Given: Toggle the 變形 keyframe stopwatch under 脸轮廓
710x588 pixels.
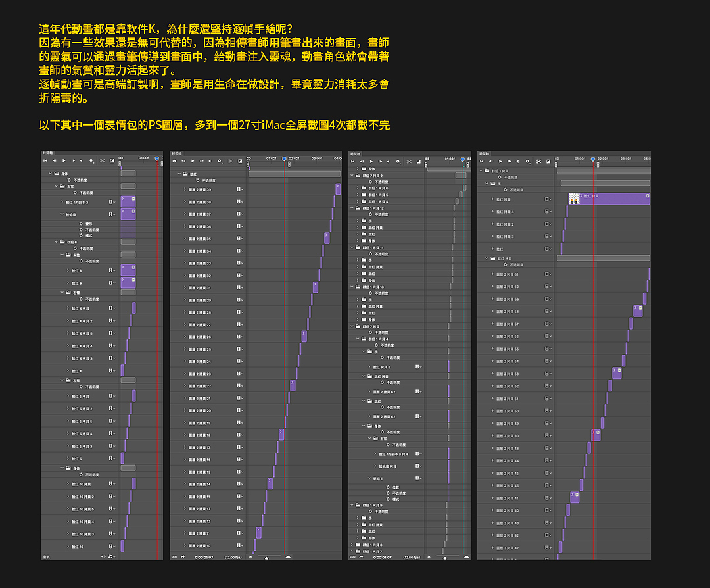Looking at the screenshot, I should point(82,224).
